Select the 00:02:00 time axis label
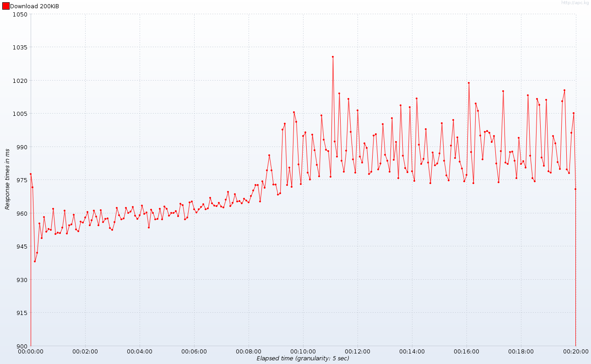Viewport: 591px width, 364px height. point(85,352)
